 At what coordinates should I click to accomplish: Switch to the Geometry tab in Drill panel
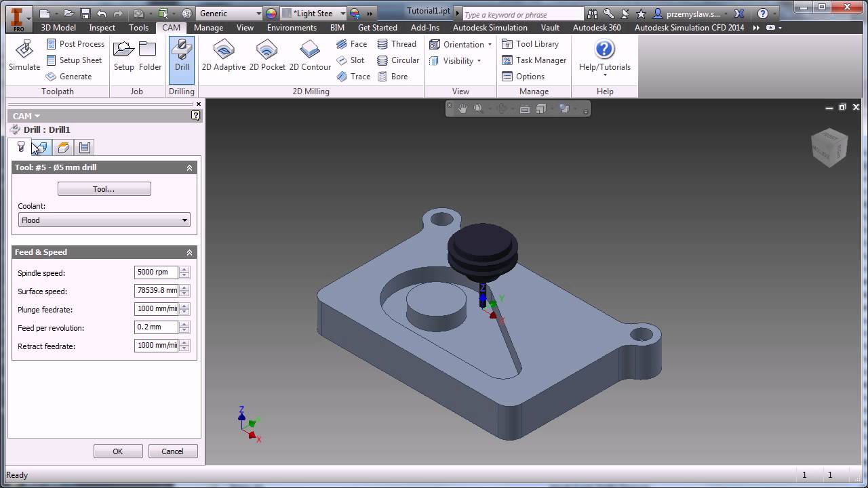coord(42,147)
